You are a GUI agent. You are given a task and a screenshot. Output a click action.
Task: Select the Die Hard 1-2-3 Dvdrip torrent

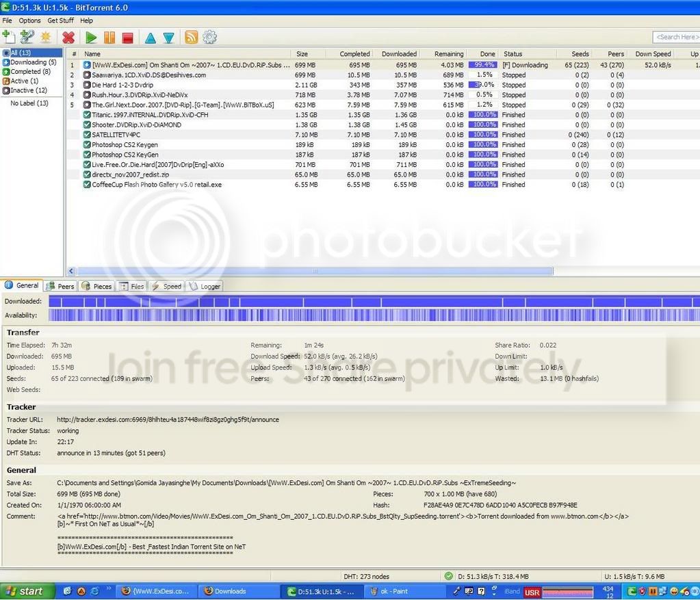coord(383,85)
